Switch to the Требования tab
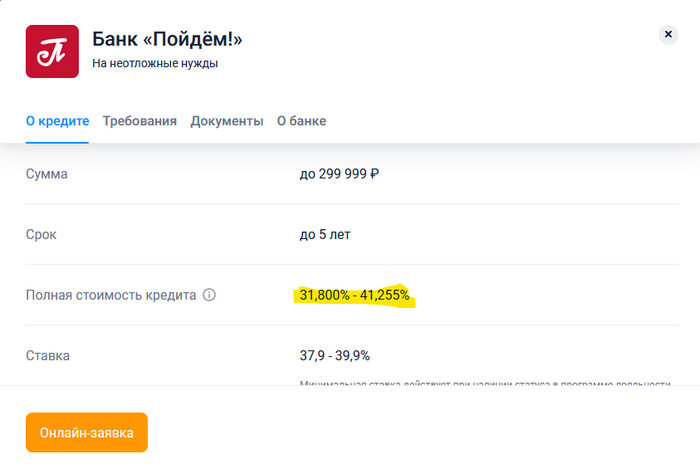 (x=140, y=121)
